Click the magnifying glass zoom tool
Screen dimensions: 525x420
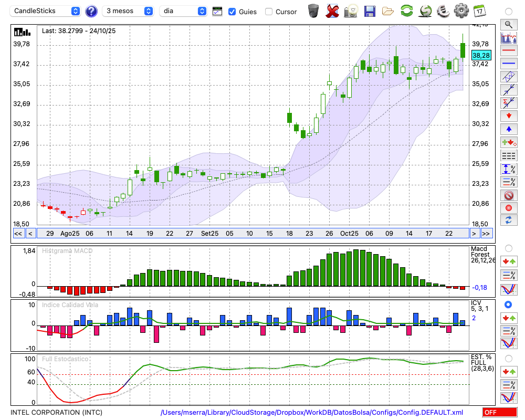point(508,24)
